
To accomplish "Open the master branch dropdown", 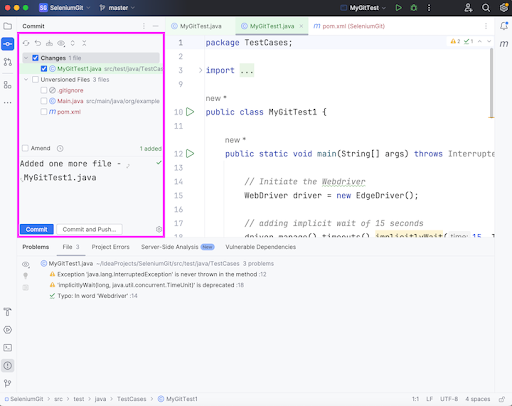I will (x=117, y=8).
